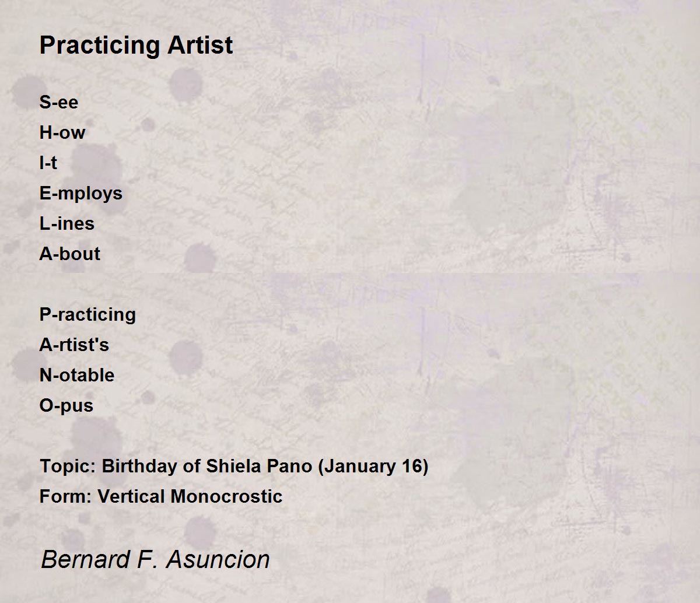This screenshot has height=603, width=700.
Task: Click the word Artist in the title
Action: [200, 45]
